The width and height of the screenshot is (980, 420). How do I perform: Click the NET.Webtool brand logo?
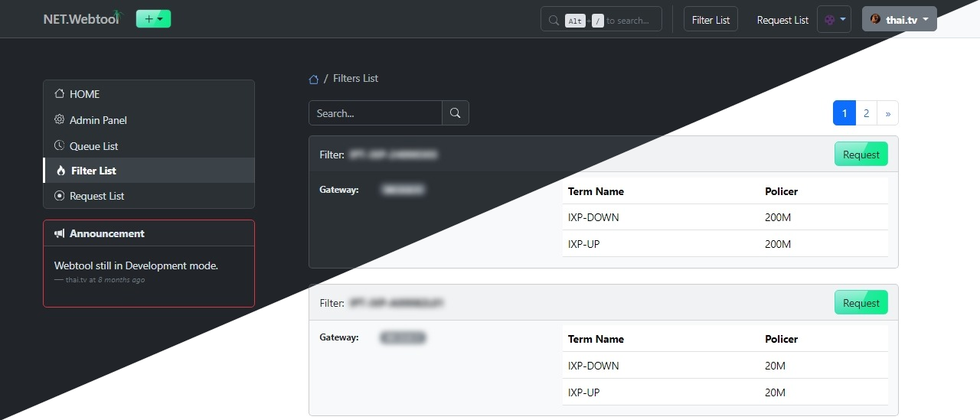point(81,19)
